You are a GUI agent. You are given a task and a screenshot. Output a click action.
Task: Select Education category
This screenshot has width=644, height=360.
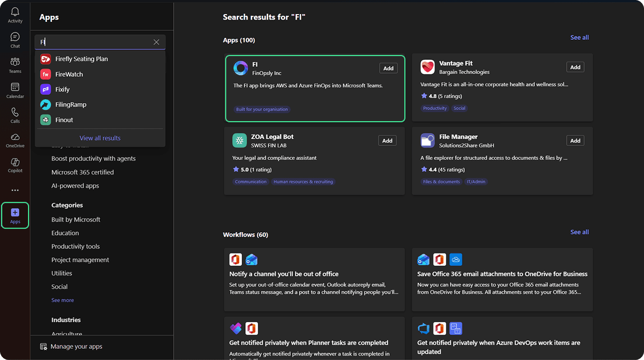65,233
